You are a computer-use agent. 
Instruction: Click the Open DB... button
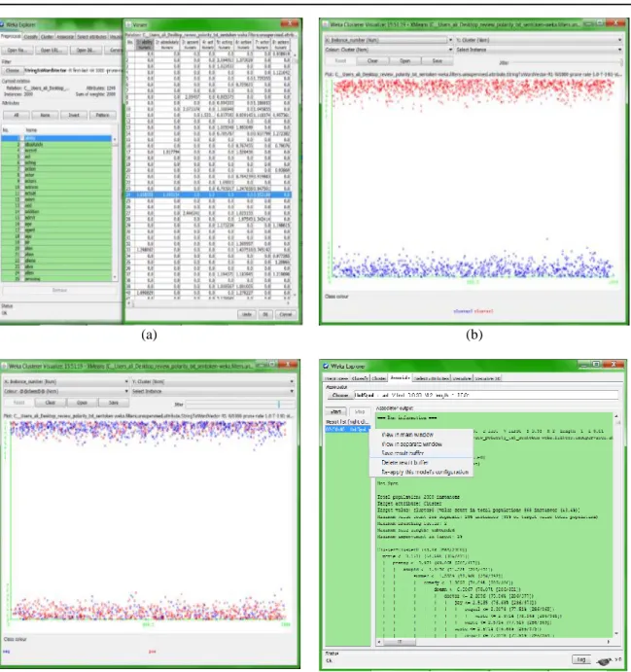pos(87,51)
